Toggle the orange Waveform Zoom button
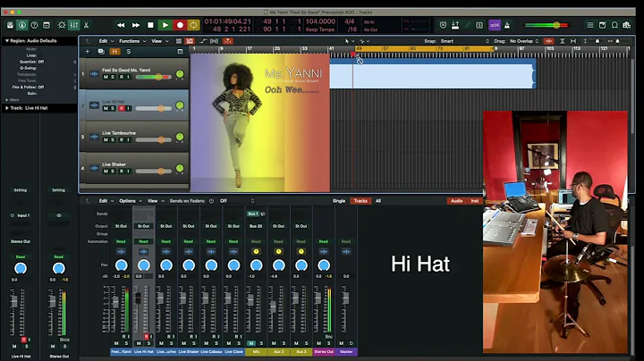This screenshot has height=361, width=644. pos(548,41)
